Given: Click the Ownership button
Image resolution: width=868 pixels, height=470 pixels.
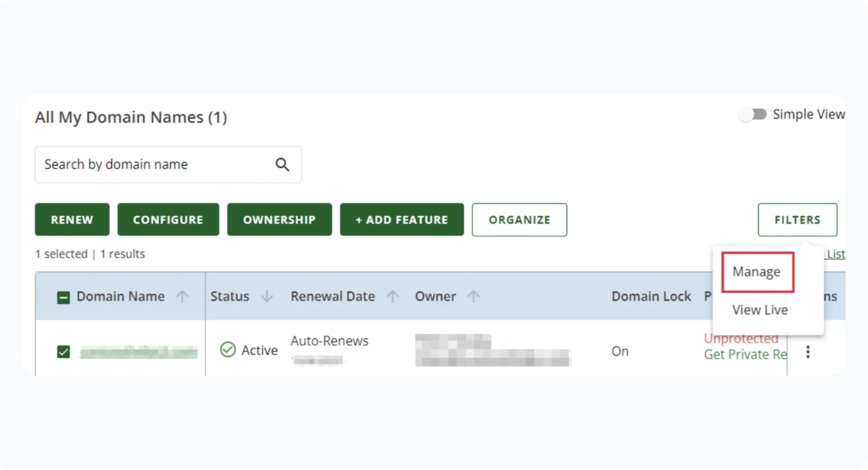Looking at the screenshot, I should [279, 220].
